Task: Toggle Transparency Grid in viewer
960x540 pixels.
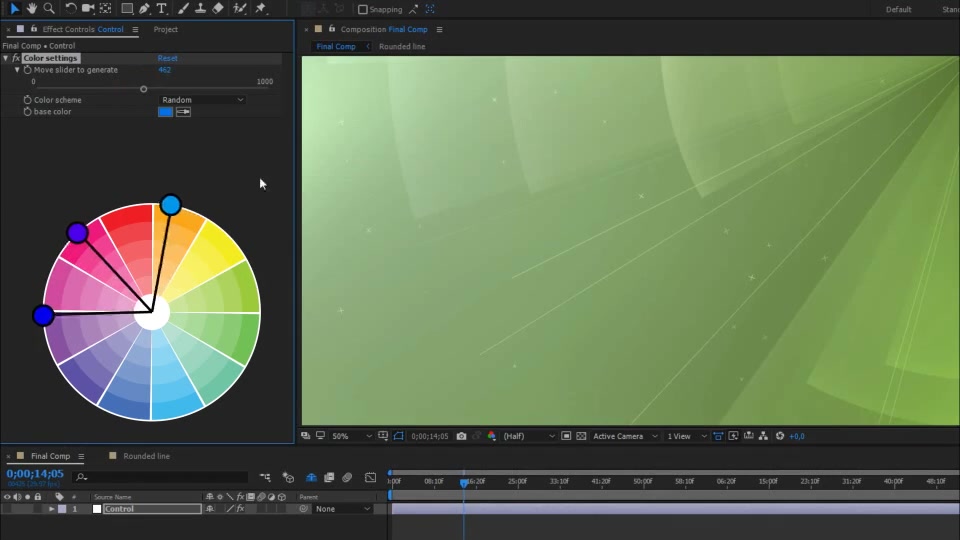Action: pos(581,436)
